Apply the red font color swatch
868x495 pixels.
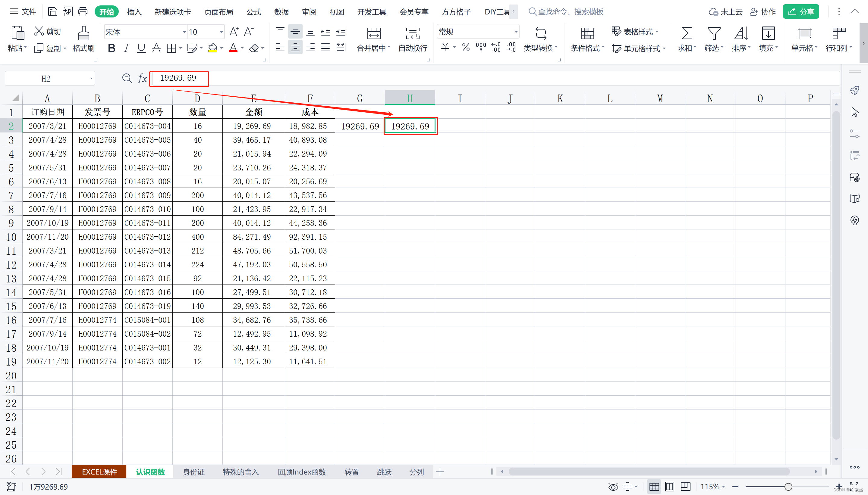point(233,48)
